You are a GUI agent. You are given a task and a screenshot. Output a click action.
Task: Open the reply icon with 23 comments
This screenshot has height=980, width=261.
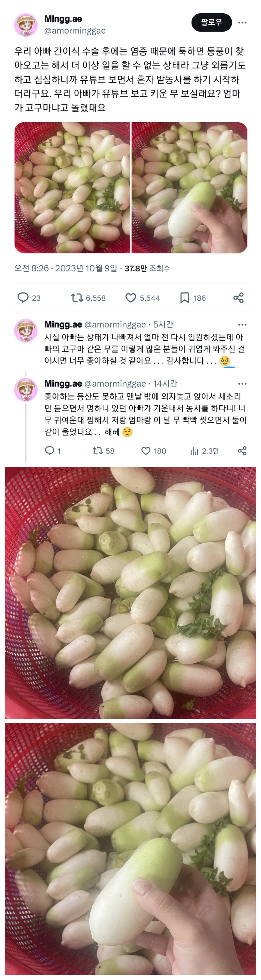(23, 297)
